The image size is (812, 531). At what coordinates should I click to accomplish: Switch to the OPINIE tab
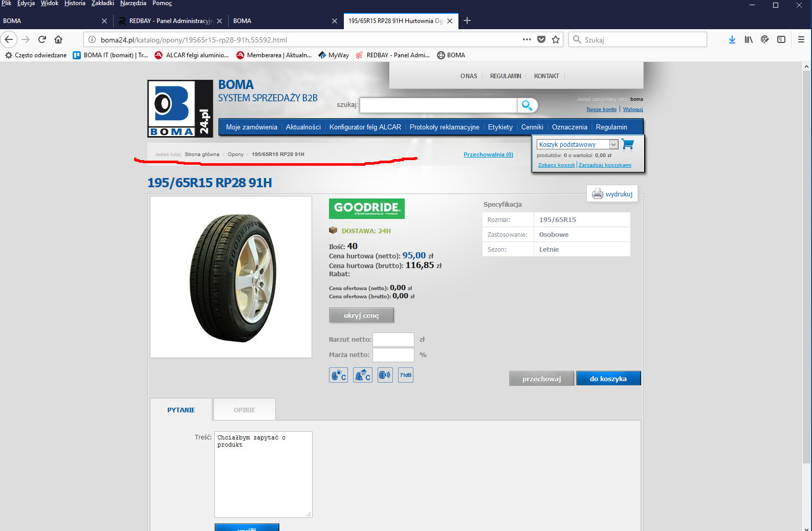point(244,410)
